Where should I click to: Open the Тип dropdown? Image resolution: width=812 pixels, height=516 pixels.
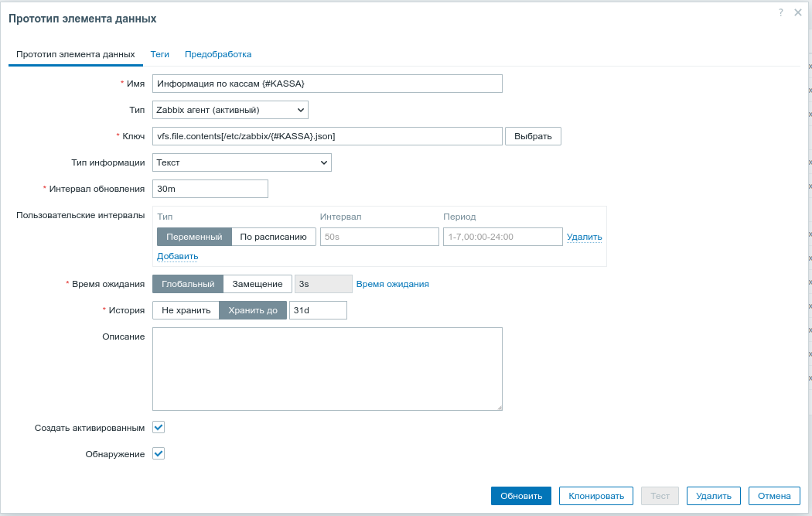coord(230,110)
